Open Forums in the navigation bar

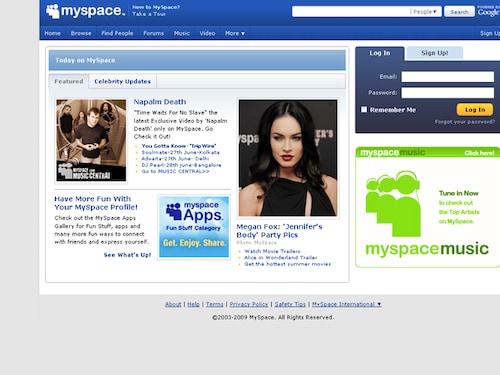154,33
